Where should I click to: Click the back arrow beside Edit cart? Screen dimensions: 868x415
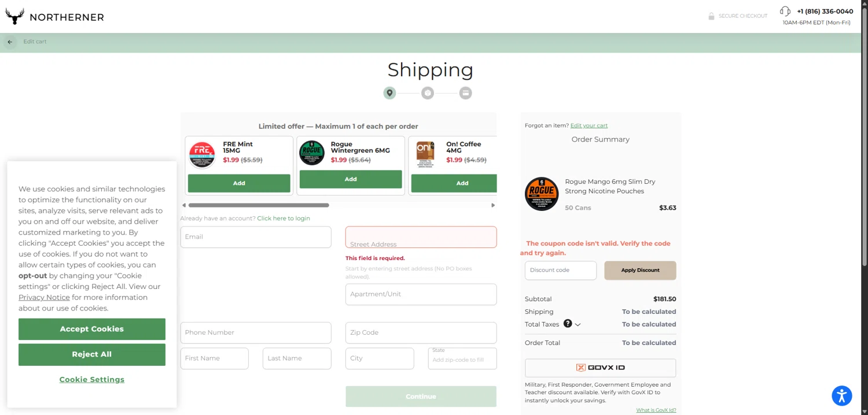pos(10,42)
